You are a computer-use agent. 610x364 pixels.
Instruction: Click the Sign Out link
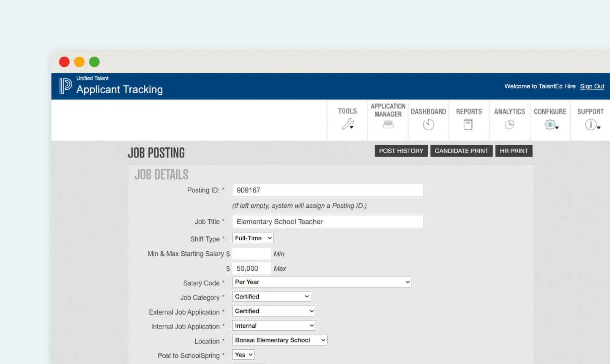pyautogui.click(x=592, y=86)
